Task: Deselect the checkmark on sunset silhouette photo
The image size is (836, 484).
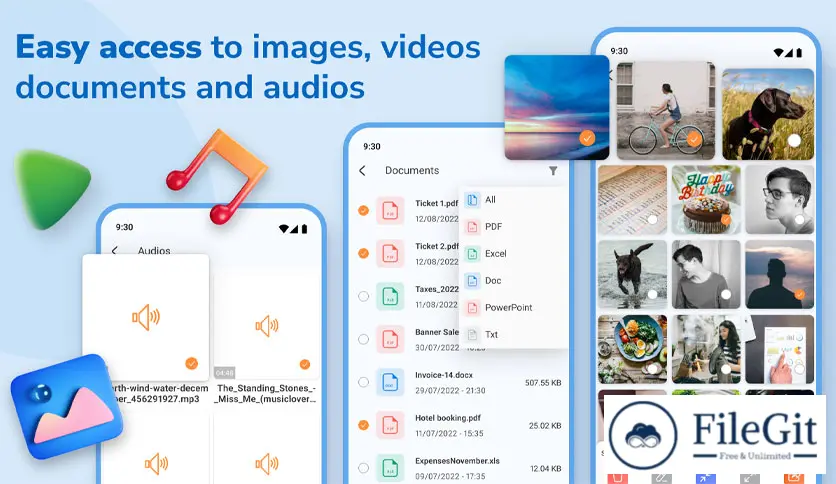Action: click(x=799, y=294)
